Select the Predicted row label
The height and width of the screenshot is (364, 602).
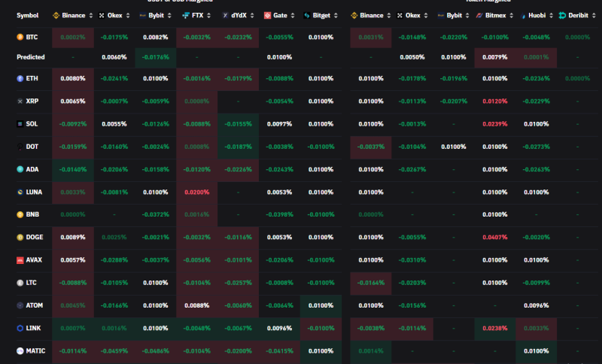[x=31, y=57]
